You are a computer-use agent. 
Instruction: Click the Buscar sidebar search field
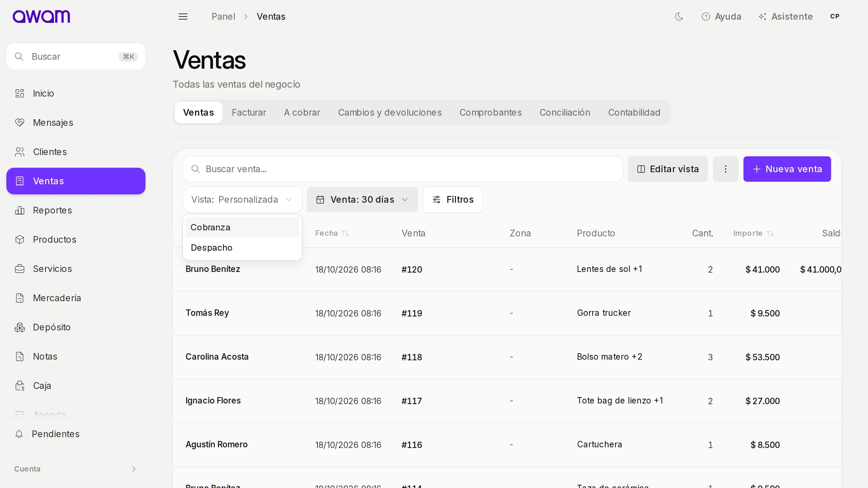pyautogui.click(x=76, y=57)
